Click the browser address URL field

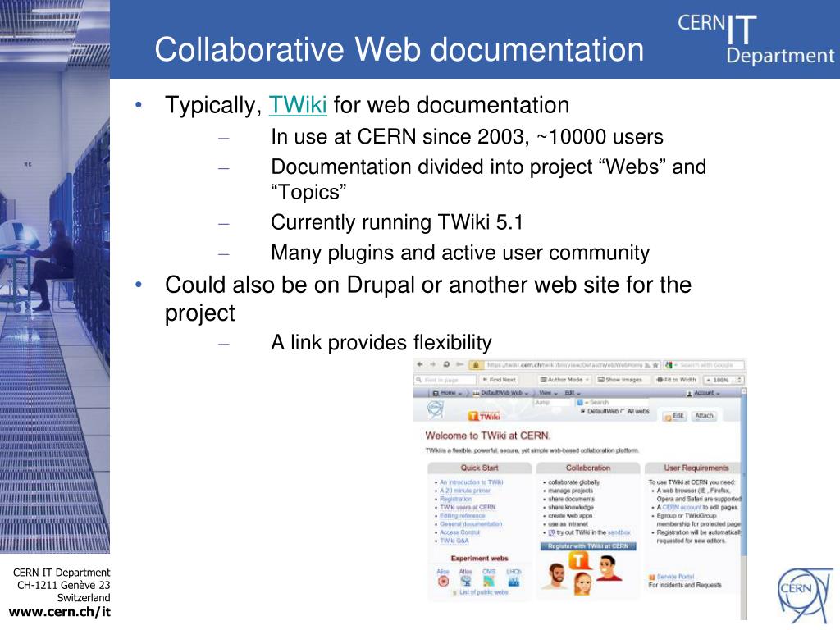pos(566,365)
